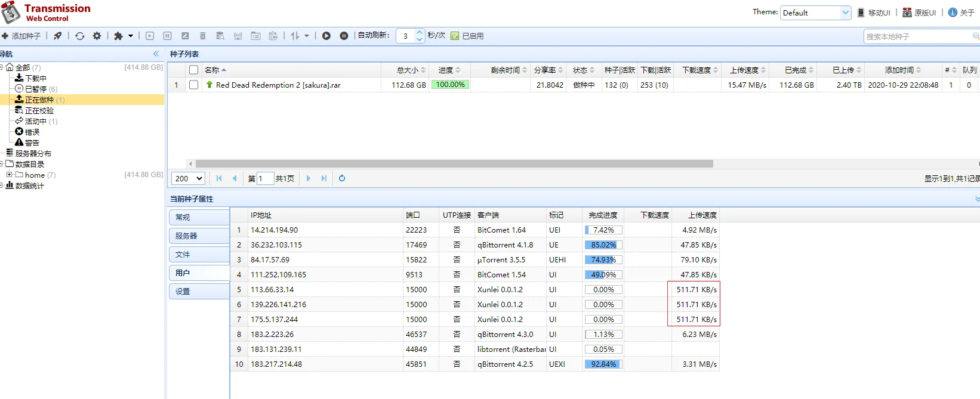
Task: Switch to the 常规 general tab
Action: (x=199, y=217)
